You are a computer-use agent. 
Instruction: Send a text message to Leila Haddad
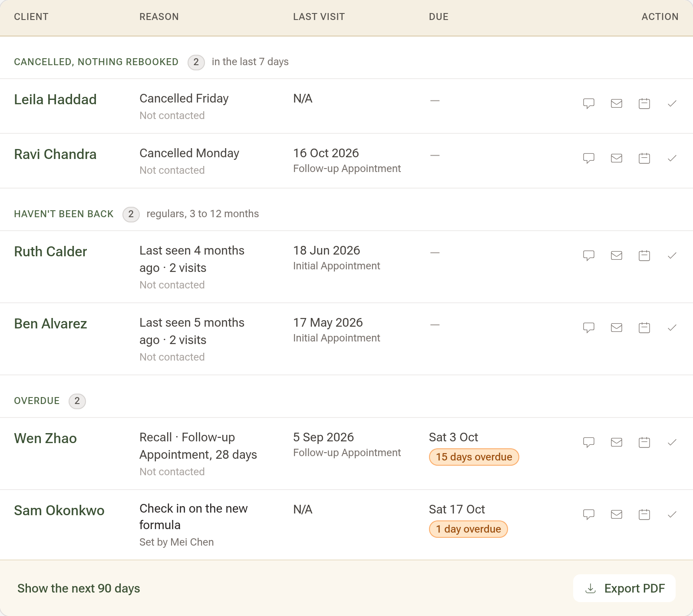click(588, 103)
